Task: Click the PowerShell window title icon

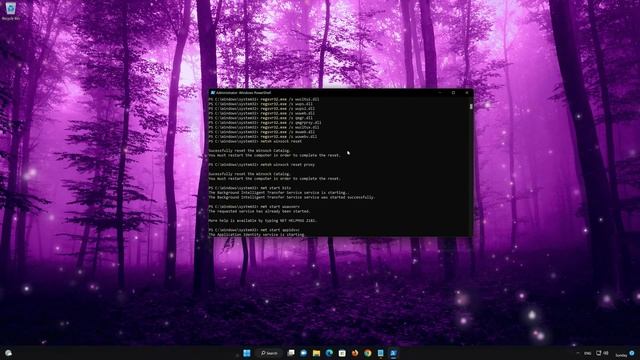Action: (213, 93)
